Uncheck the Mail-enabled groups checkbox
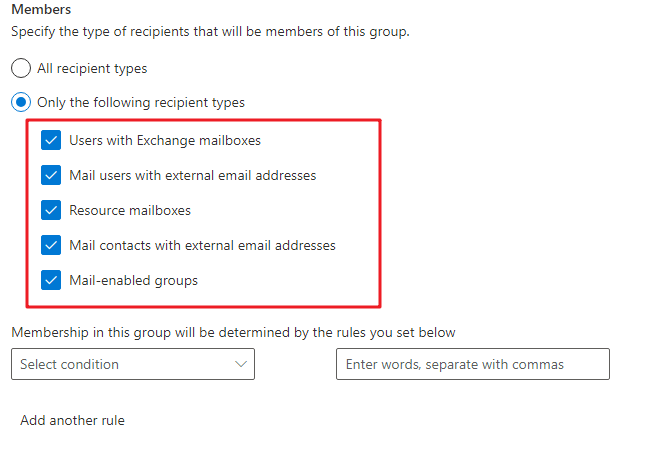Viewport: 648px width, 465px height. (x=51, y=280)
